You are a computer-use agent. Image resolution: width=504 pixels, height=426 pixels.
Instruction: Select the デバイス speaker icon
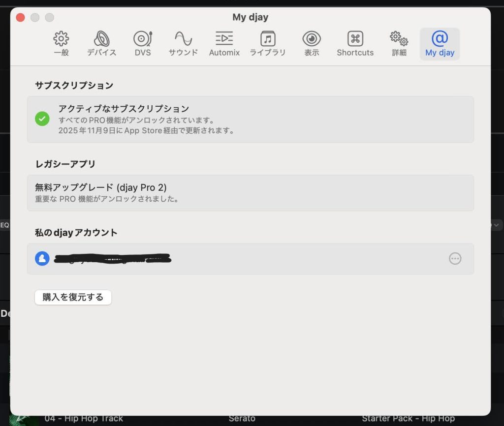pos(102,44)
